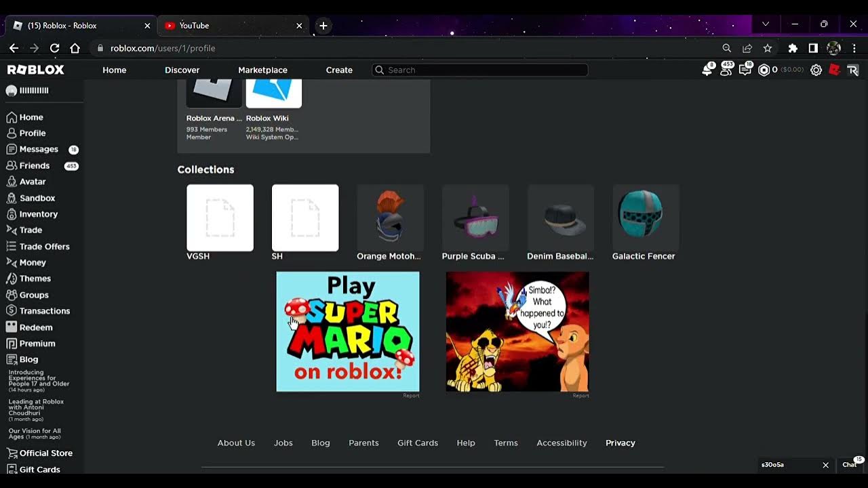Screen dimensions: 868x488
Task: Open the Denim Baseball cap collection item
Action: click(x=561, y=218)
